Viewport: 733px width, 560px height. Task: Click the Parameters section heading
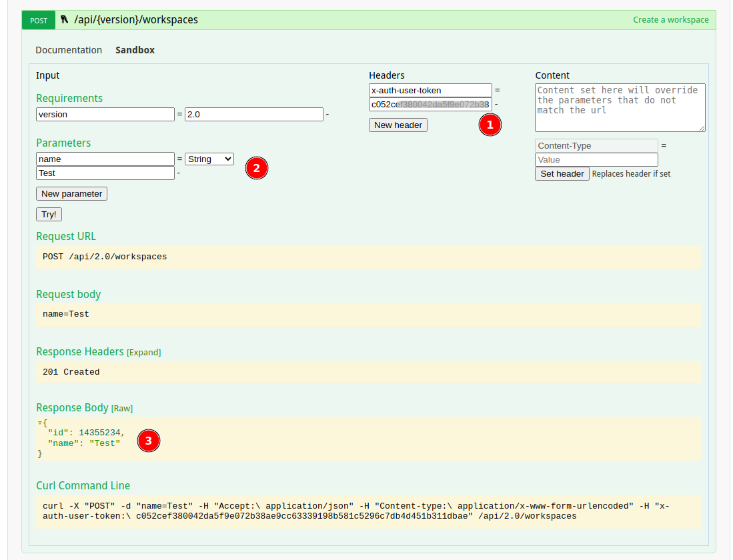pyautogui.click(x=63, y=143)
